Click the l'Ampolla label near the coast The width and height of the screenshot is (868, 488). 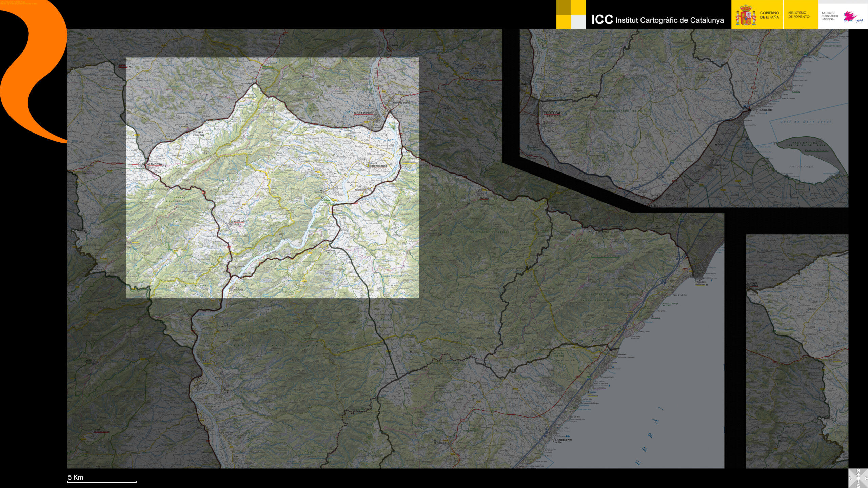[x=766, y=110]
